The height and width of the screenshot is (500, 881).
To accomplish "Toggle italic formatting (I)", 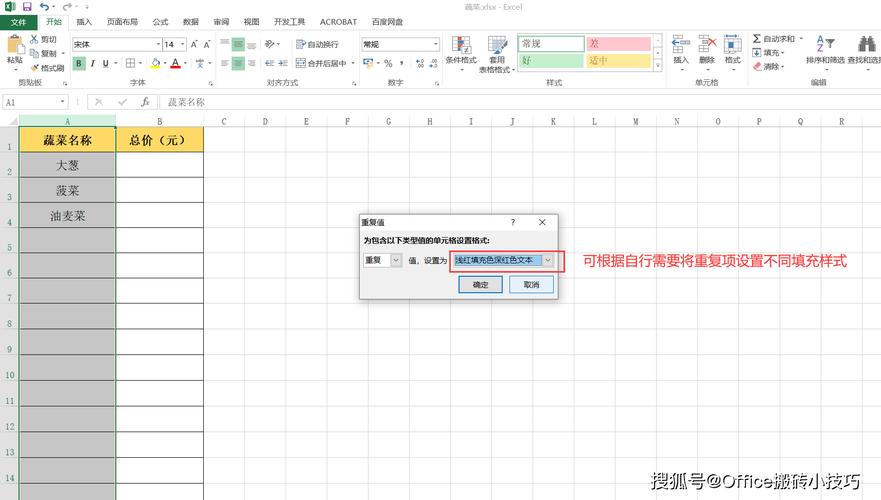I will tap(92, 63).
